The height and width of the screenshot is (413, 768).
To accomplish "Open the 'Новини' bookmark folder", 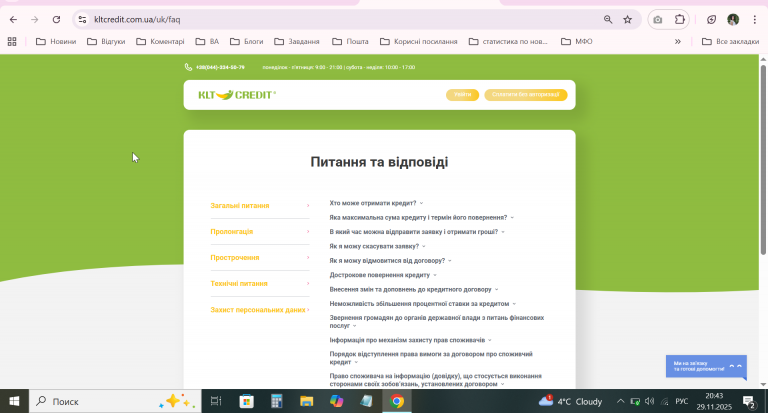I will click(x=56, y=42).
